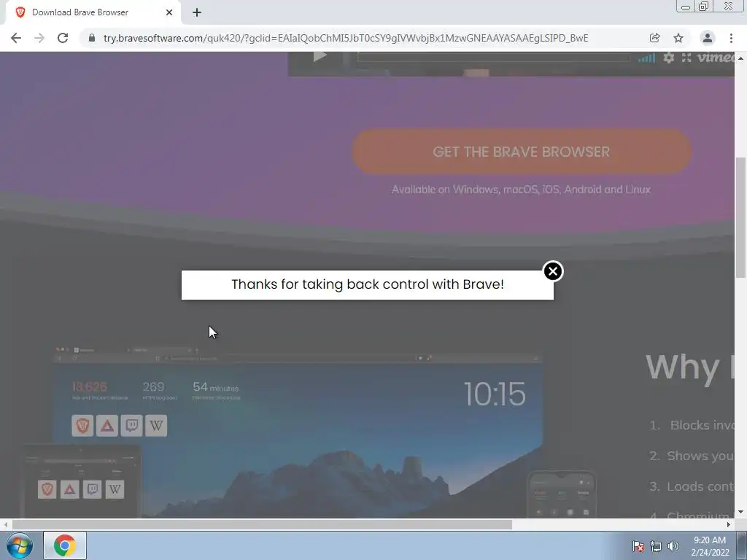Click the Wikipedia W tile in screenshot
747x560 pixels.
156,425
